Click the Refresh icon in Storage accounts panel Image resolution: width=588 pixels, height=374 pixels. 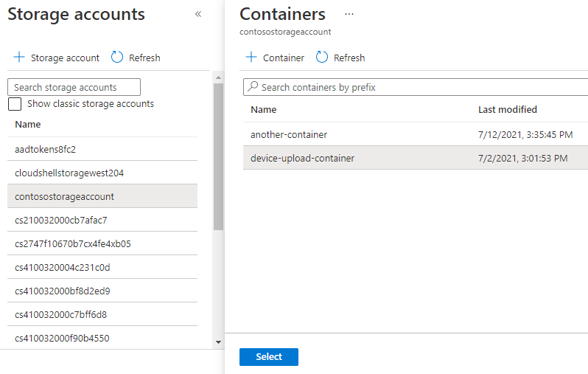pyautogui.click(x=117, y=58)
